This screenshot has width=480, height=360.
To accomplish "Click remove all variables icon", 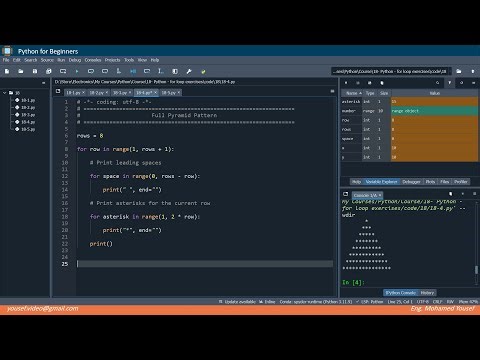I will coord(382,83).
